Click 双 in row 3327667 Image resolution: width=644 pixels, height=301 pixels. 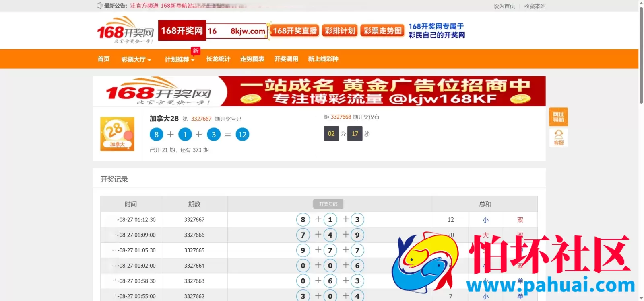[520, 220]
